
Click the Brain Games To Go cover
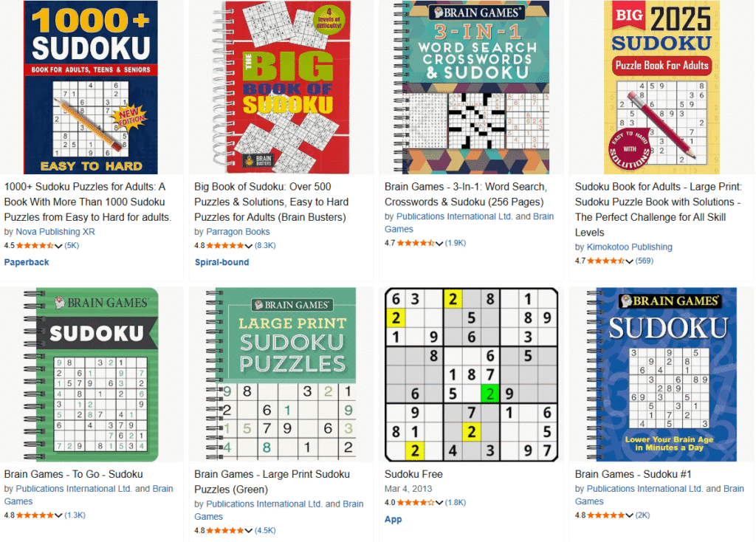pyautogui.click(x=92, y=374)
